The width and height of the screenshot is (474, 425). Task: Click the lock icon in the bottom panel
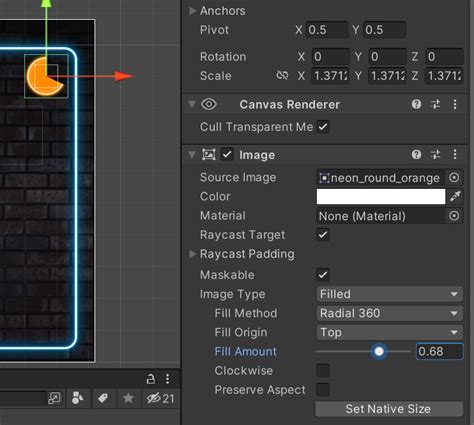click(x=151, y=379)
